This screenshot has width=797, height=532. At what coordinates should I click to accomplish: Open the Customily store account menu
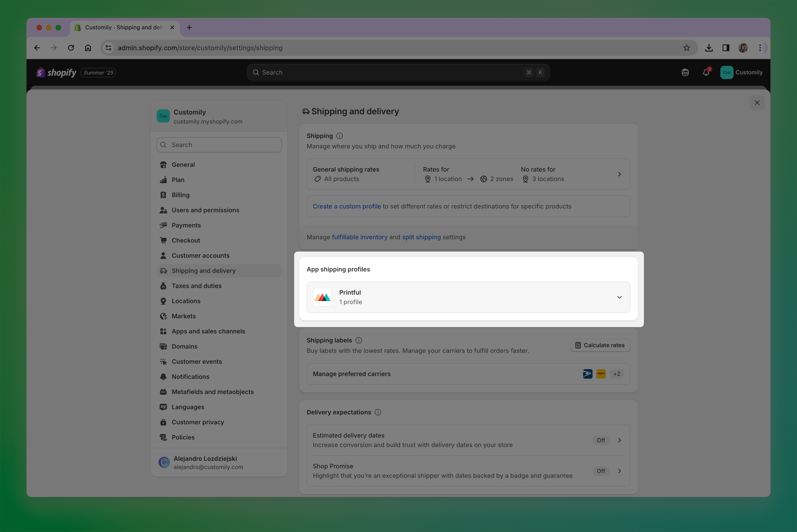[741, 72]
